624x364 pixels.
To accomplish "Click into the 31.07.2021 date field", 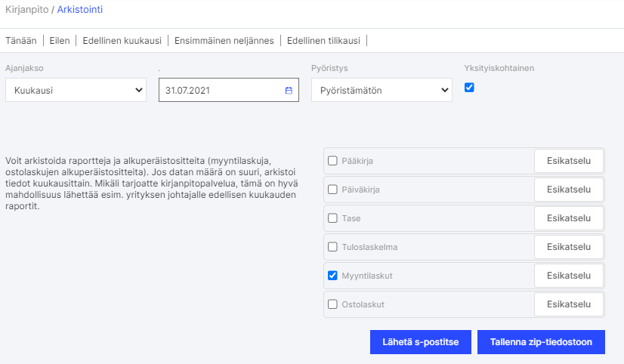I will 219,91.
